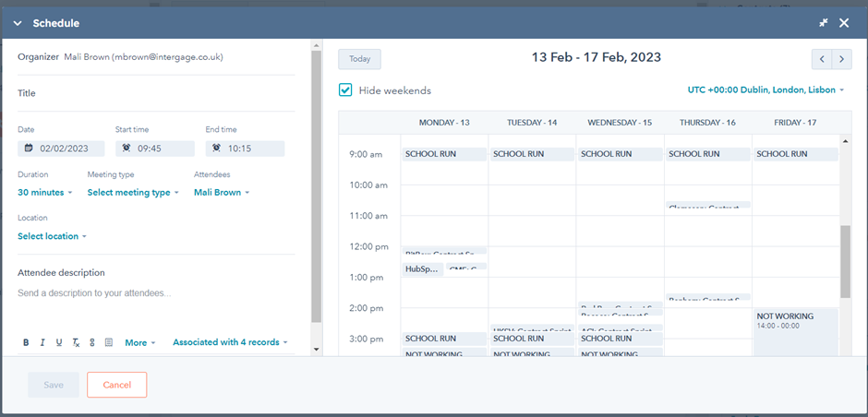Click the Organizer Mali Brown text

click(x=121, y=57)
